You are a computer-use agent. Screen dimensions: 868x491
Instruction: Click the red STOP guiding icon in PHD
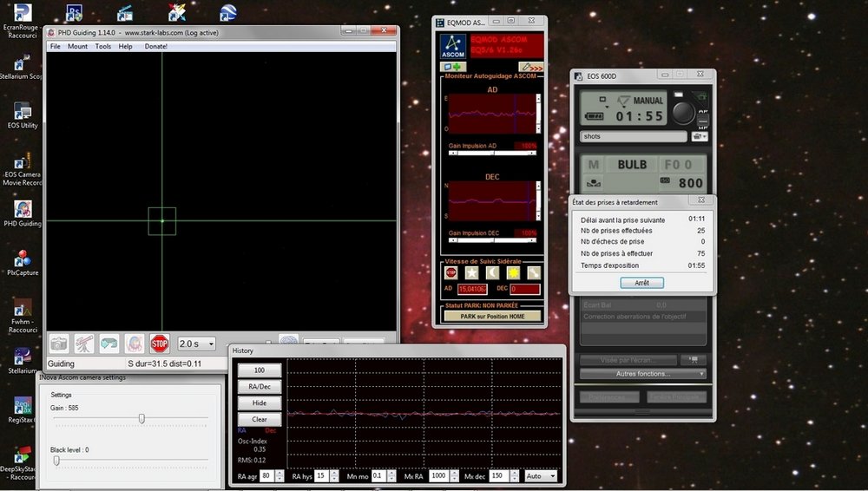coord(160,344)
